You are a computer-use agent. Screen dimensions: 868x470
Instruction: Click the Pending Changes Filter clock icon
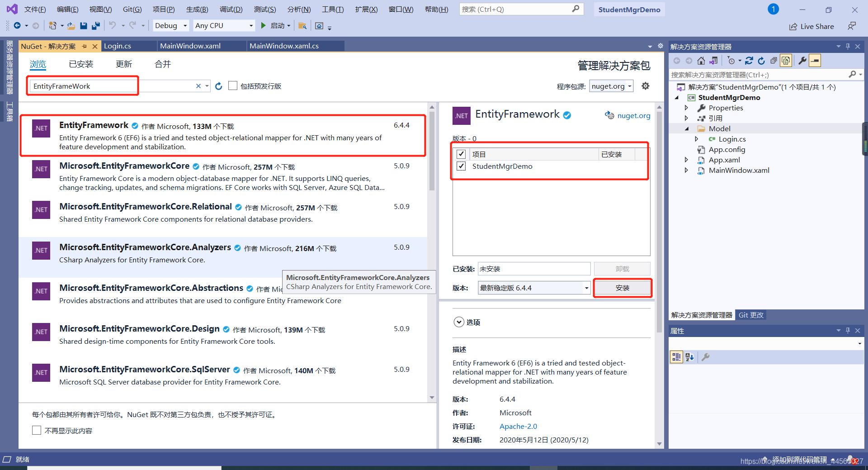tap(731, 61)
